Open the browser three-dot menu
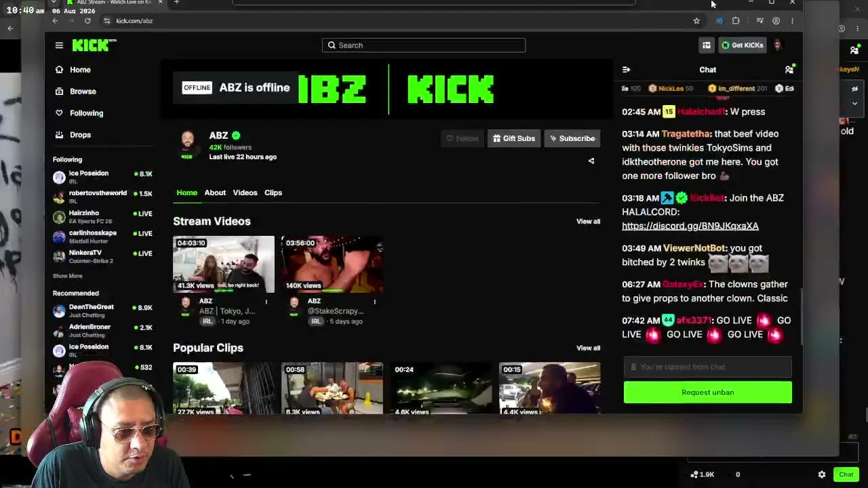The width and height of the screenshot is (868, 488). tap(792, 21)
